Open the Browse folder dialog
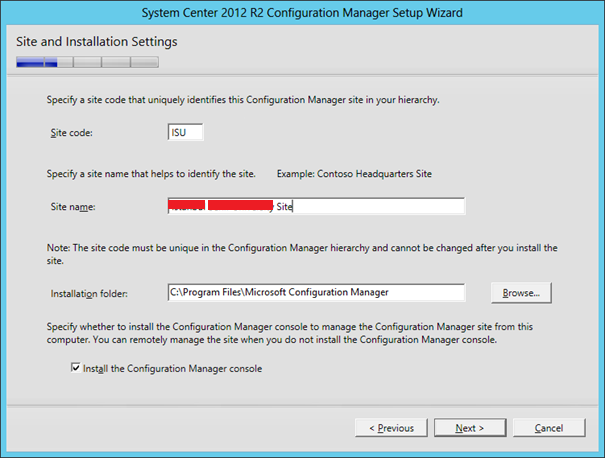 521,293
